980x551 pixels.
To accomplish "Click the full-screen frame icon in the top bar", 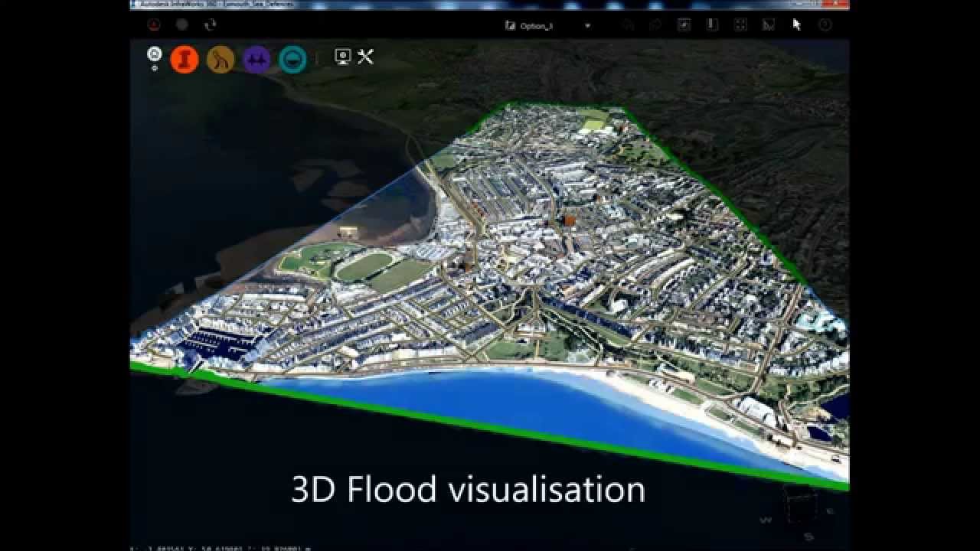I will click(740, 25).
